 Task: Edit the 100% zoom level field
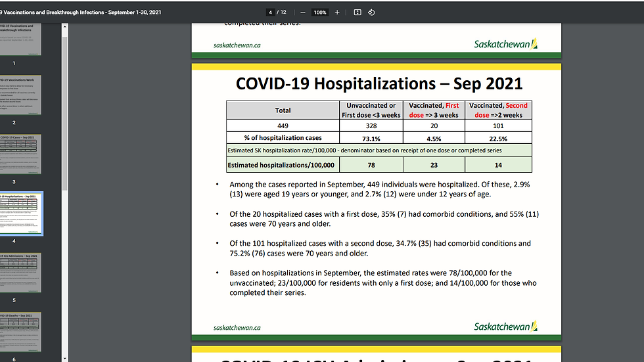click(320, 12)
